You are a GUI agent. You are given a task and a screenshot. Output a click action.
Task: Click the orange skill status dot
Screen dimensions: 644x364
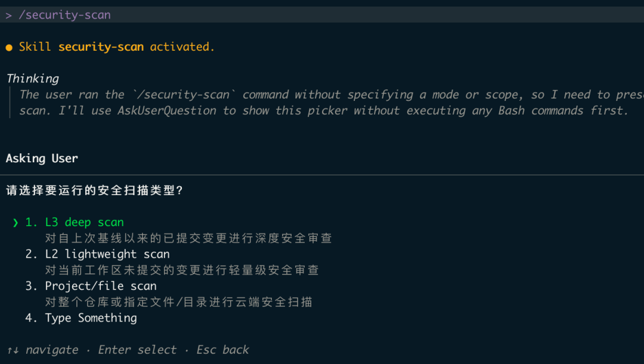[9, 48]
